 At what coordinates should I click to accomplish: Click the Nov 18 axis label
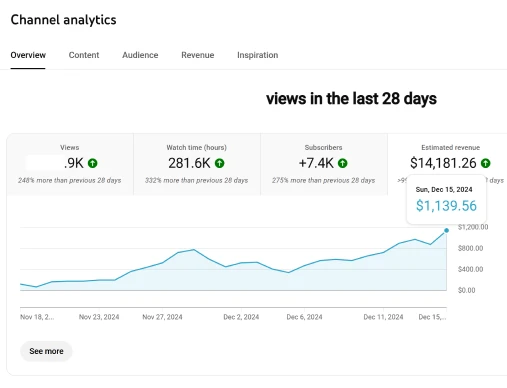coord(37,317)
